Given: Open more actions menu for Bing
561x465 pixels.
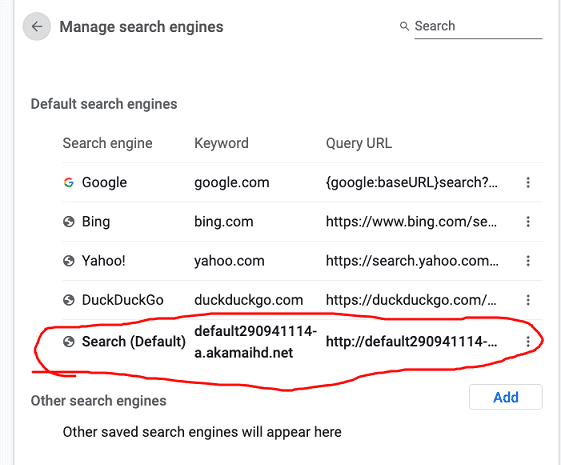Looking at the screenshot, I should [528, 221].
